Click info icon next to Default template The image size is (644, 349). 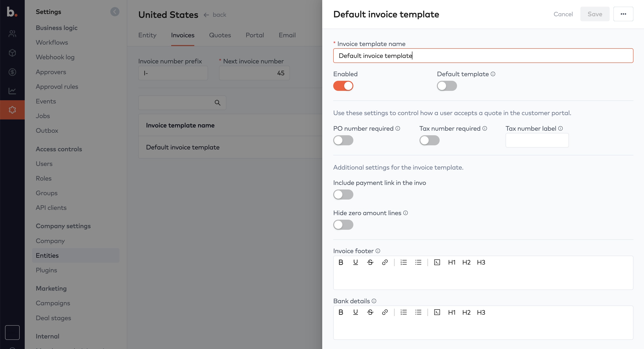pyautogui.click(x=493, y=74)
